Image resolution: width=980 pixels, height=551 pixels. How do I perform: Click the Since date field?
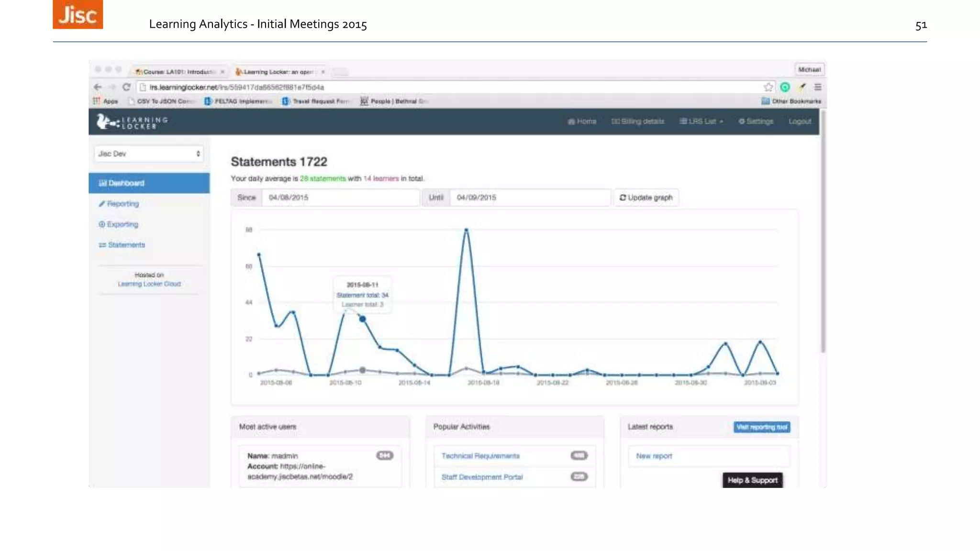pos(340,198)
